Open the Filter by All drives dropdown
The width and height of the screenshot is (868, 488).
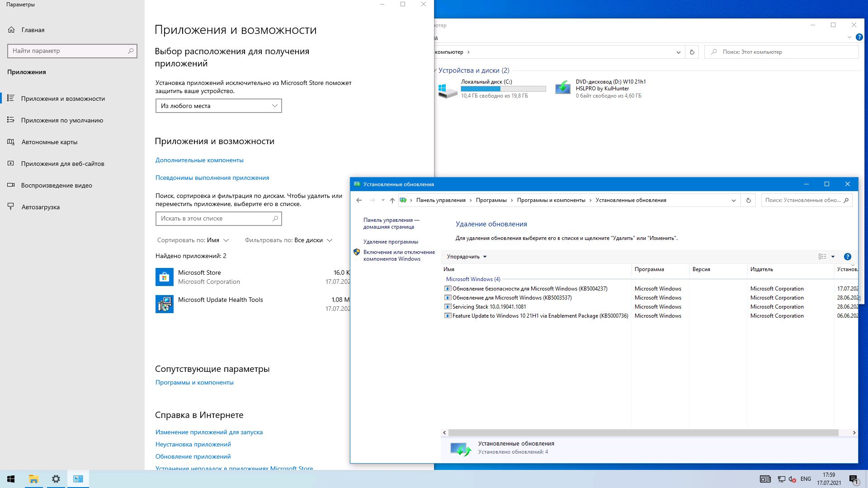(x=313, y=240)
